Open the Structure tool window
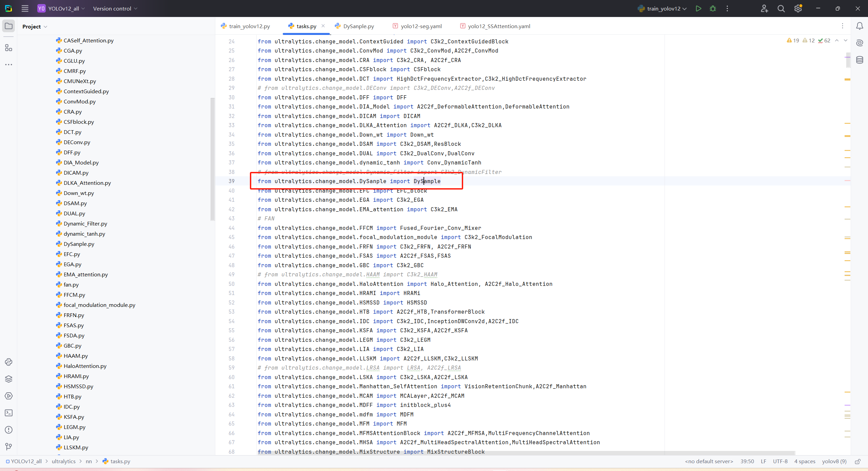868x471 pixels. tap(8, 48)
